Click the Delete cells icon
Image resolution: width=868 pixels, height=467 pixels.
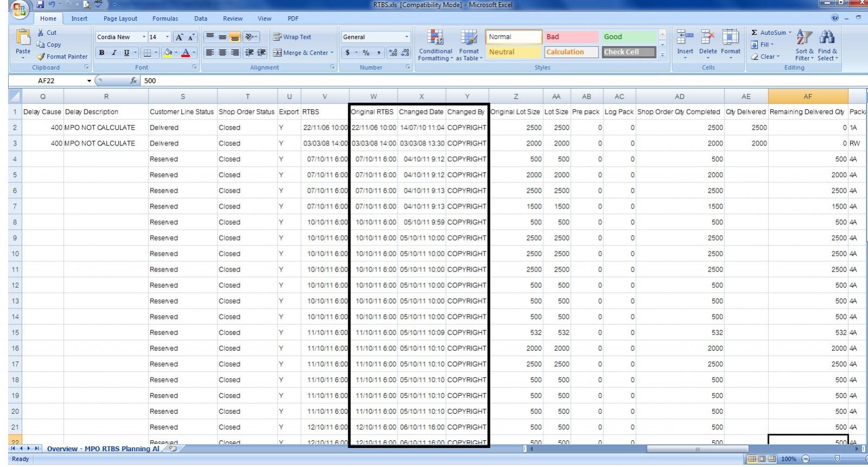(x=707, y=38)
